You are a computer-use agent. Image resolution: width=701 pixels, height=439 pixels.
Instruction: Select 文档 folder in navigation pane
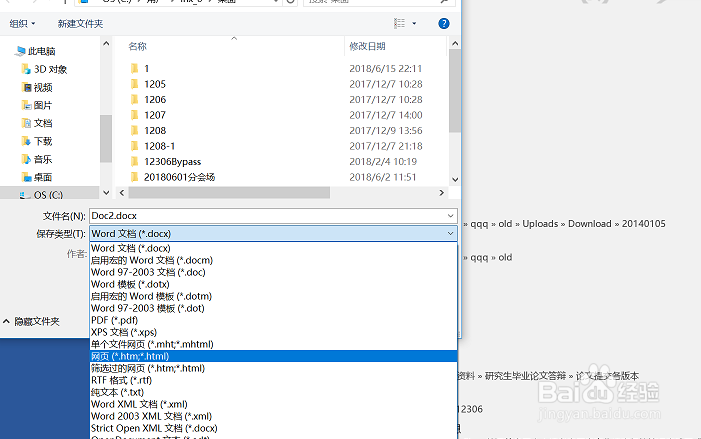tap(37, 123)
